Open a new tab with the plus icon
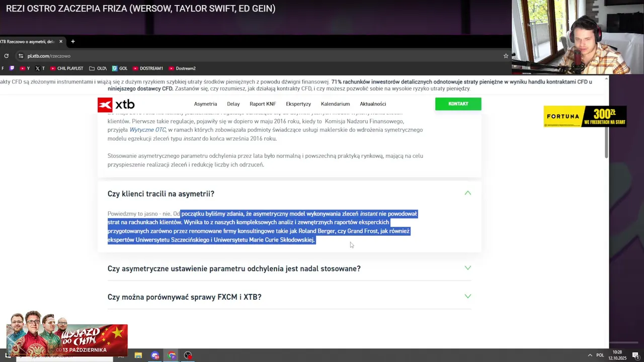 point(73,41)
